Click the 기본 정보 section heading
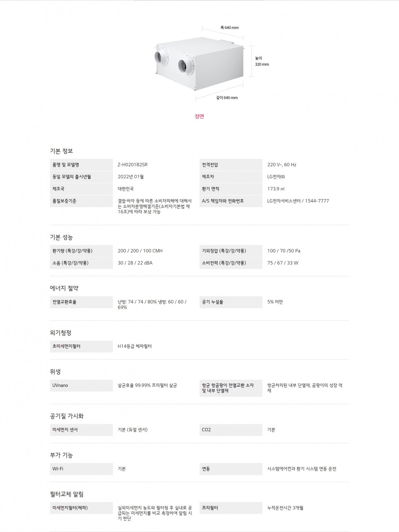Image resolution: width=399 pixels, height=532 pixels. coord(62,151)
